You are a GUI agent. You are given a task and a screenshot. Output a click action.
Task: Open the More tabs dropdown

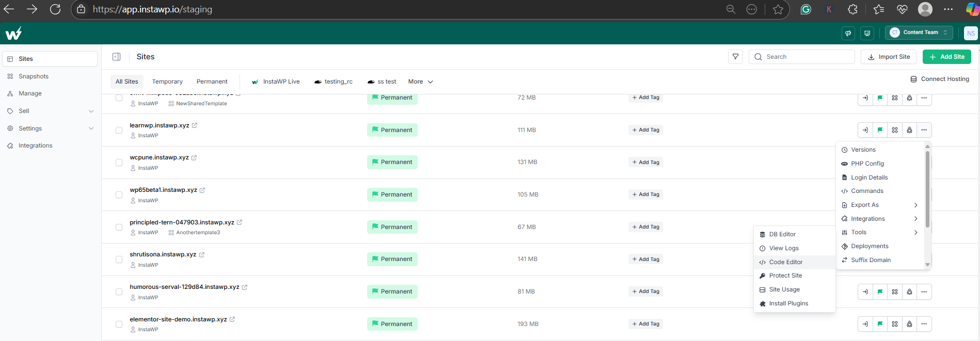[x=420, y=82]
